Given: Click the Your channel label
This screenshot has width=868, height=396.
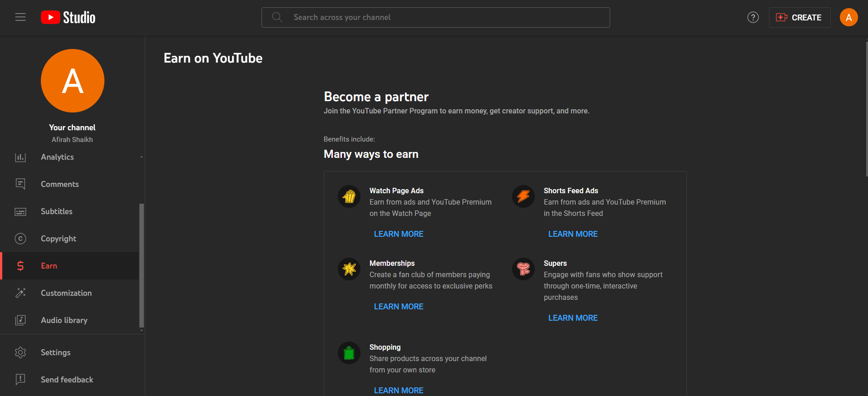Looking at the screenshot, I should point(72,127).
